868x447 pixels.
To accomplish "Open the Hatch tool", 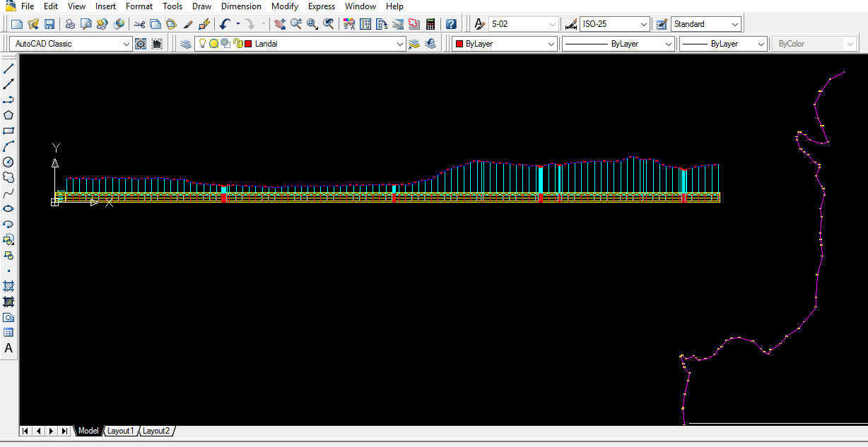I will [8, 286].
